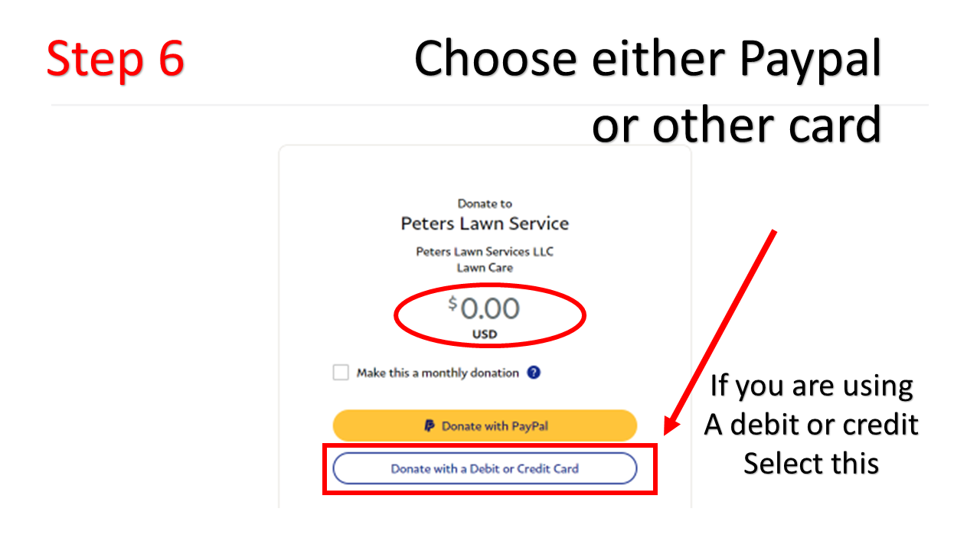Click the 'Make this a monthly donation' label
The height and width of the screenshot is (551, 980).
438,373
